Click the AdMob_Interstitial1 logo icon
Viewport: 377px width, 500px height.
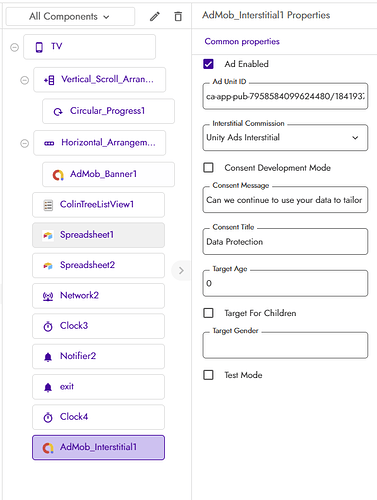(x=48, y=448)
